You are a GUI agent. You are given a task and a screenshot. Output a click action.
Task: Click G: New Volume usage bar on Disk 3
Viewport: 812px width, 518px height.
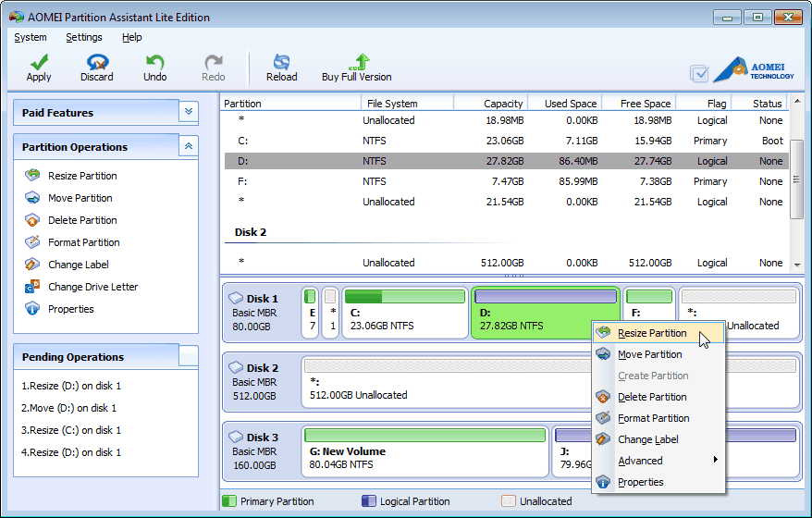(x=424, y=435)
